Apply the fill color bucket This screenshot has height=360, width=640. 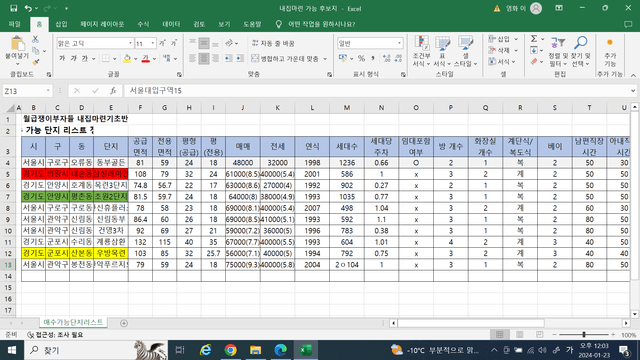point(127,59)
